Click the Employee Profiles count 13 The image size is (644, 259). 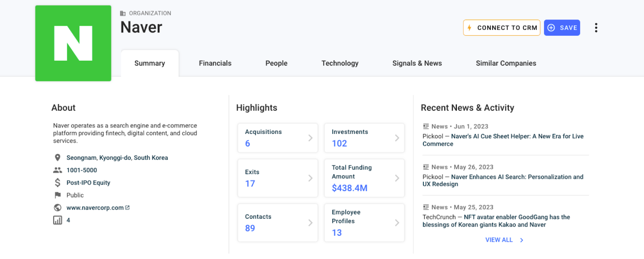pos(337,233)
